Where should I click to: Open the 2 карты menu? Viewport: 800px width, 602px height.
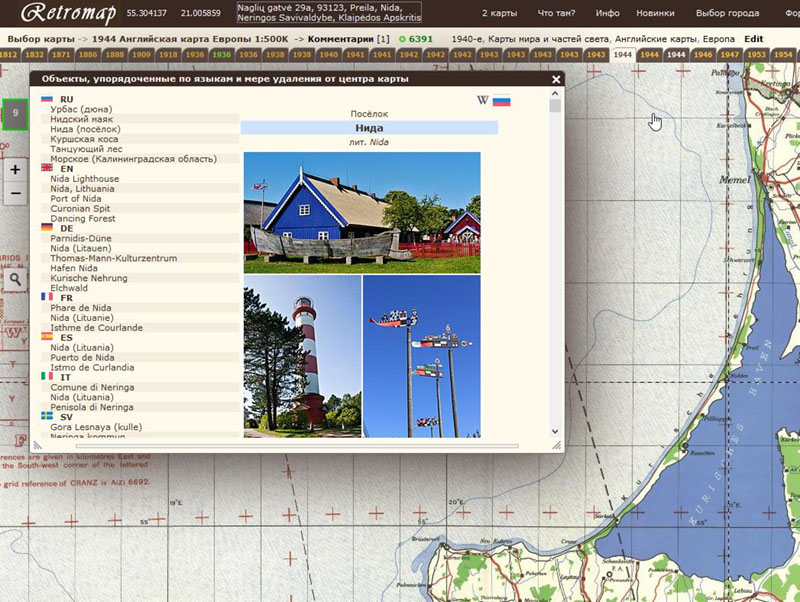coord(500,14)
